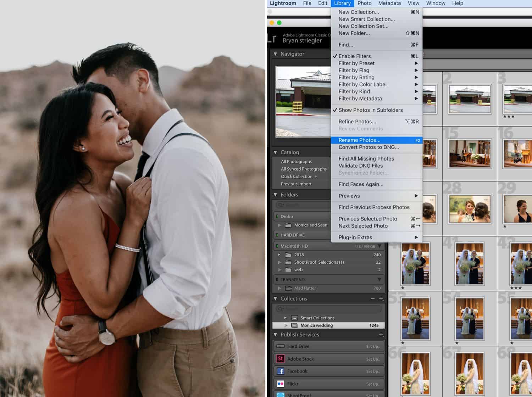Expand the Monica wedding collection
Viewport: 532px width, 397px height.
[286, 325]
